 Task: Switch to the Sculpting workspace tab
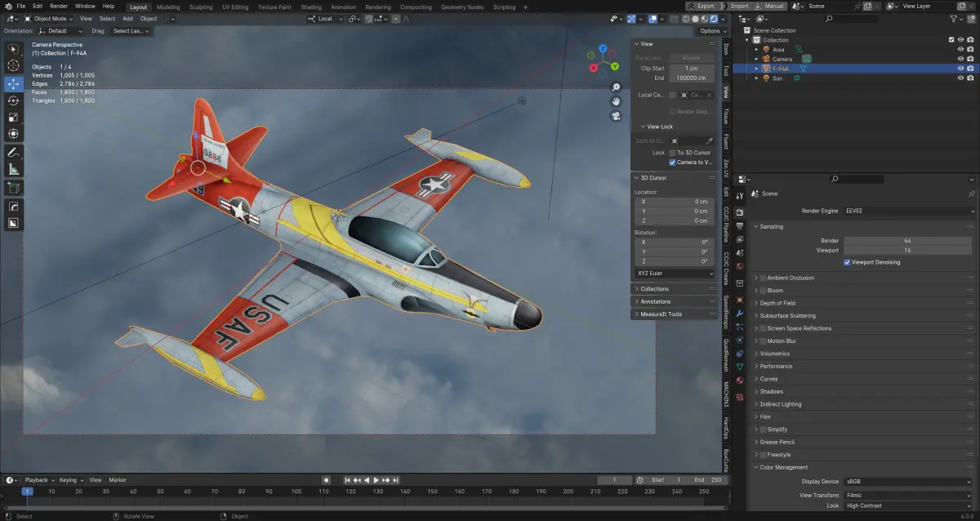point(200,7)
